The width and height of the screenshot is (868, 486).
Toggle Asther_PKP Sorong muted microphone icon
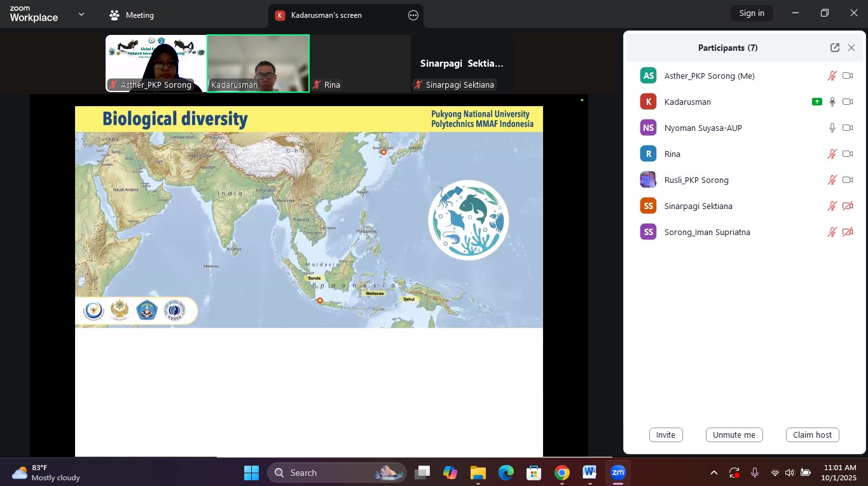[x=832, y=76]
